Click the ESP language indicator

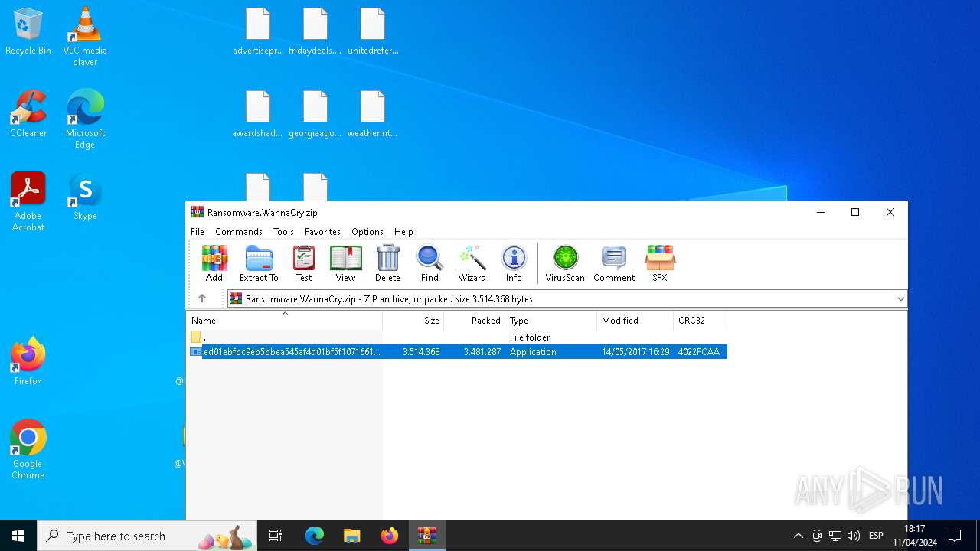tap(876, 536)
